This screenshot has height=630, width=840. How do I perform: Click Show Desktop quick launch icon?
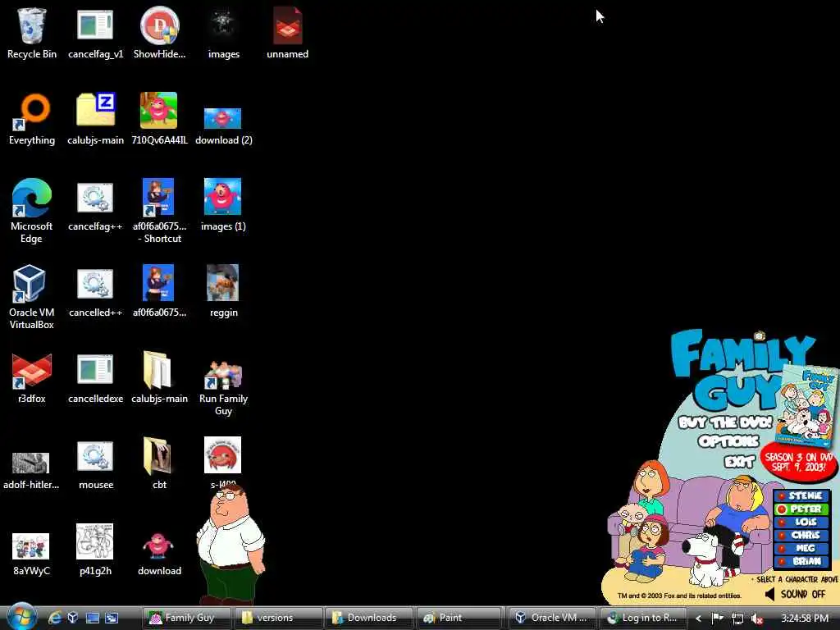coord(93,618)
